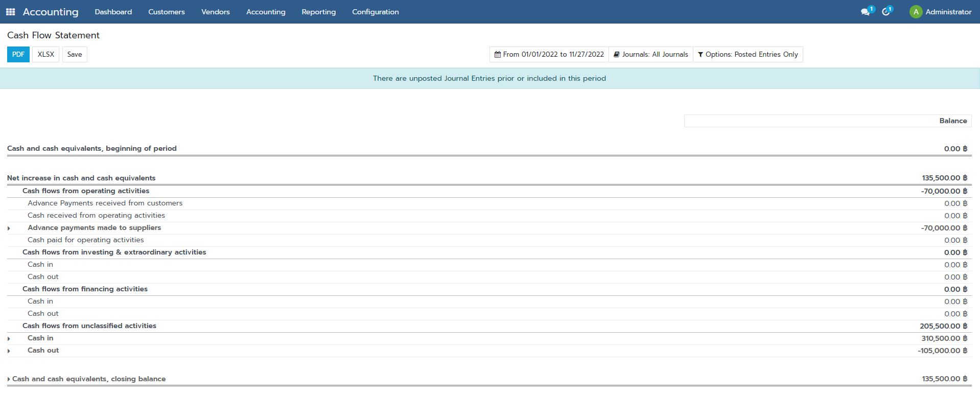Screen dimensions: 980x393
Task: Expand unclassified activities Cash in row
Action: click(x=9, y=338)
